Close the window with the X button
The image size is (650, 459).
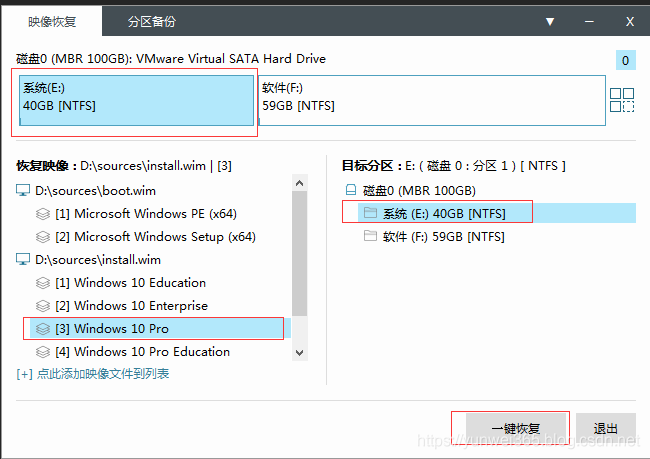click(630, 22)
